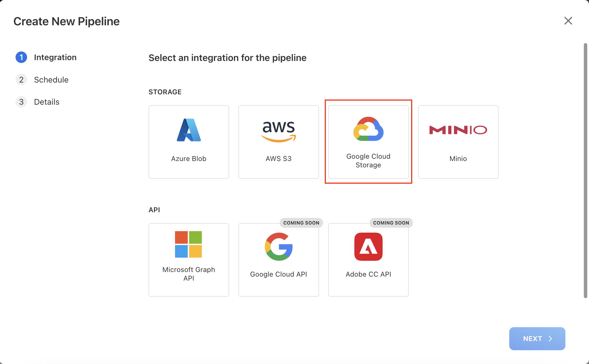Click the COMING SOON badge on Adobe CC API
This screenshot has height=364, width=589.
click(391, 223)
